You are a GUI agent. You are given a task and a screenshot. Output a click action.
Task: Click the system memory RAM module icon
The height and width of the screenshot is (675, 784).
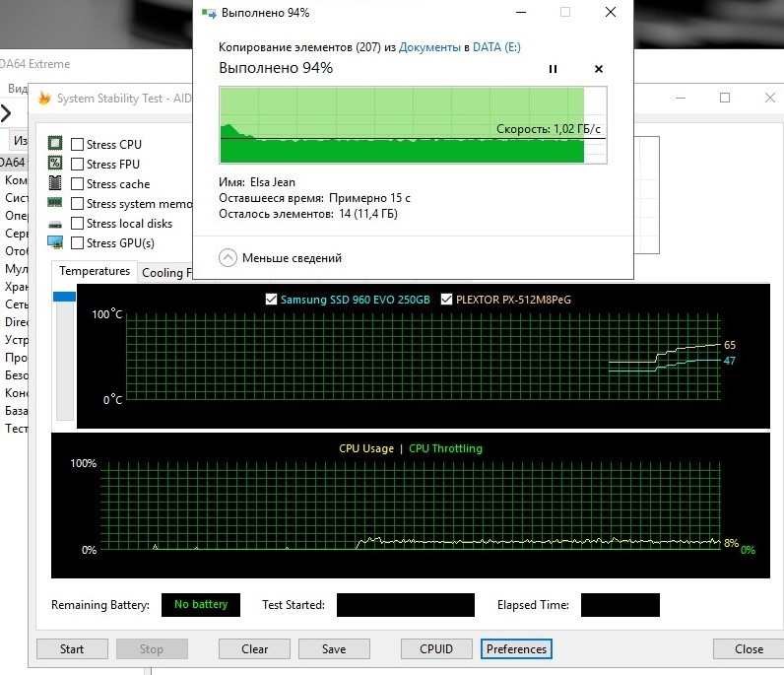[55, 203]
